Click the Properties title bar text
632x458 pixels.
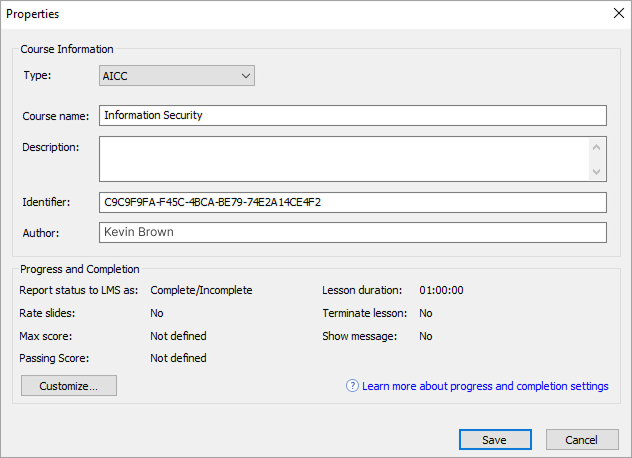(x=33, y=14)
